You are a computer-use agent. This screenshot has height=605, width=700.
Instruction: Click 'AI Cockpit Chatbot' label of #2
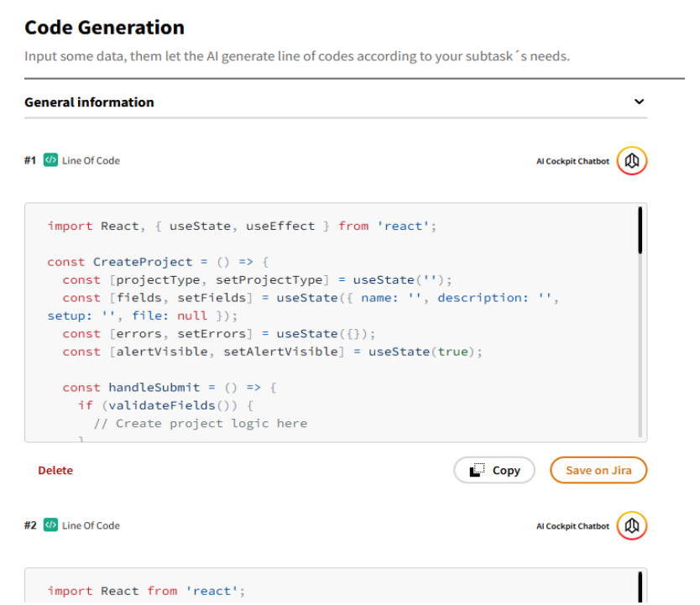572,526
